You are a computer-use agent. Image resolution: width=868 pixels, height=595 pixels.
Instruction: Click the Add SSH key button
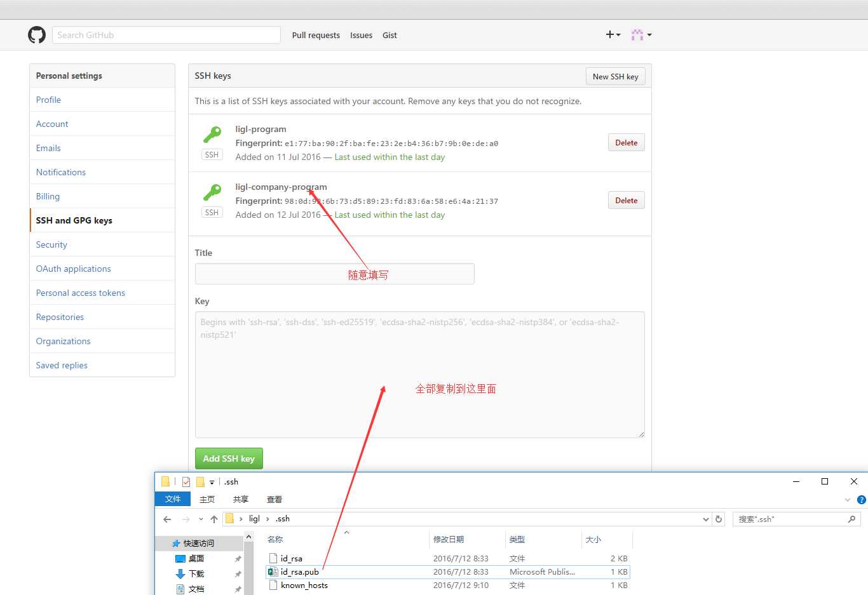(x=229, y=458)
